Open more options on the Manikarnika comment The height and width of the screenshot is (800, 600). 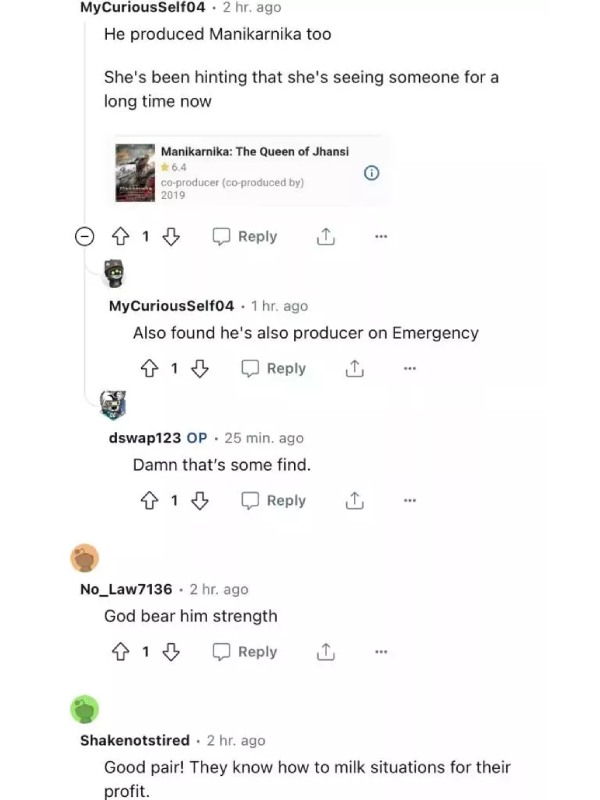click(381, 236)
